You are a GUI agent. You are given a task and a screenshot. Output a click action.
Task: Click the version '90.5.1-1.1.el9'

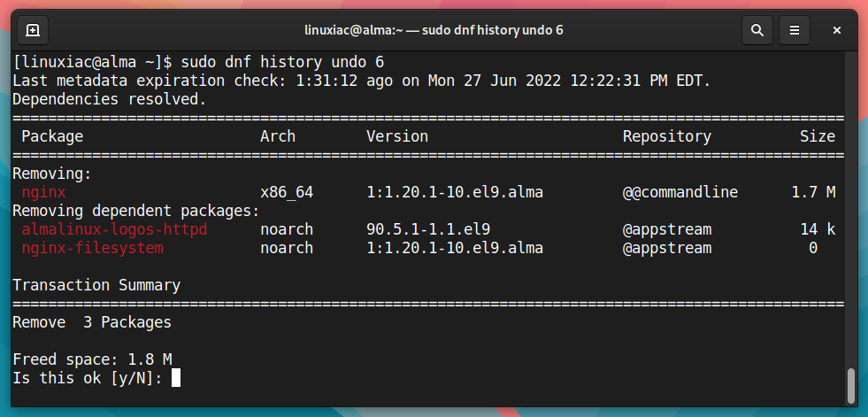point(428,229)
